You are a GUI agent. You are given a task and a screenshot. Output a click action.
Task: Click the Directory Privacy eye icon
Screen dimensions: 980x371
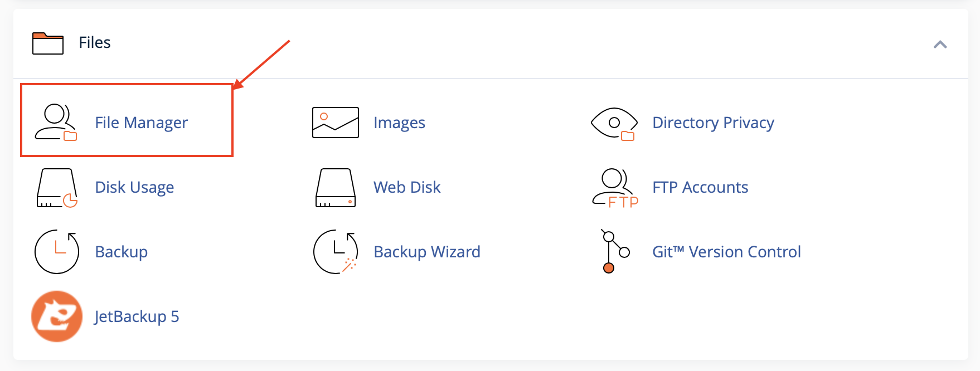[x=614, y=123]
